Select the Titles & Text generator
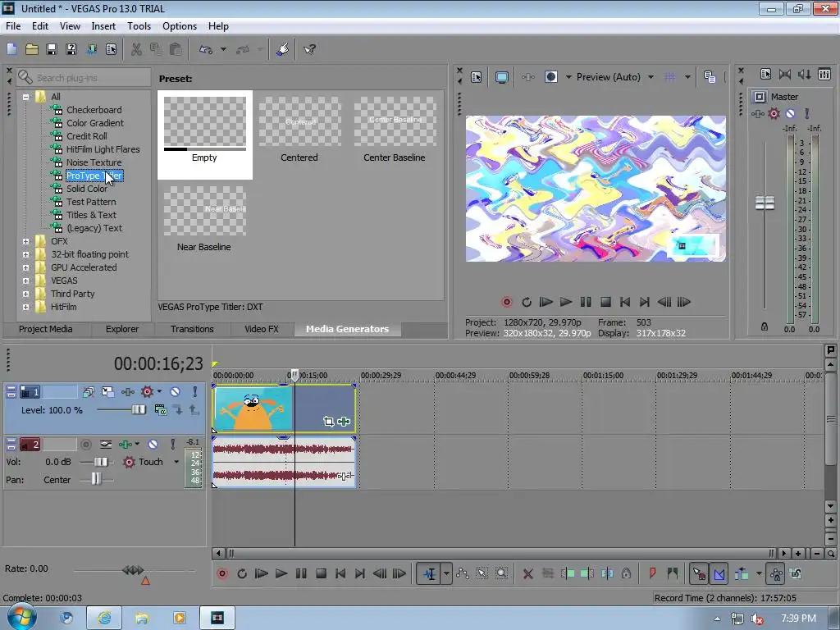The height and width of the screenshot is (630, 840). click(x=91, y=215)
